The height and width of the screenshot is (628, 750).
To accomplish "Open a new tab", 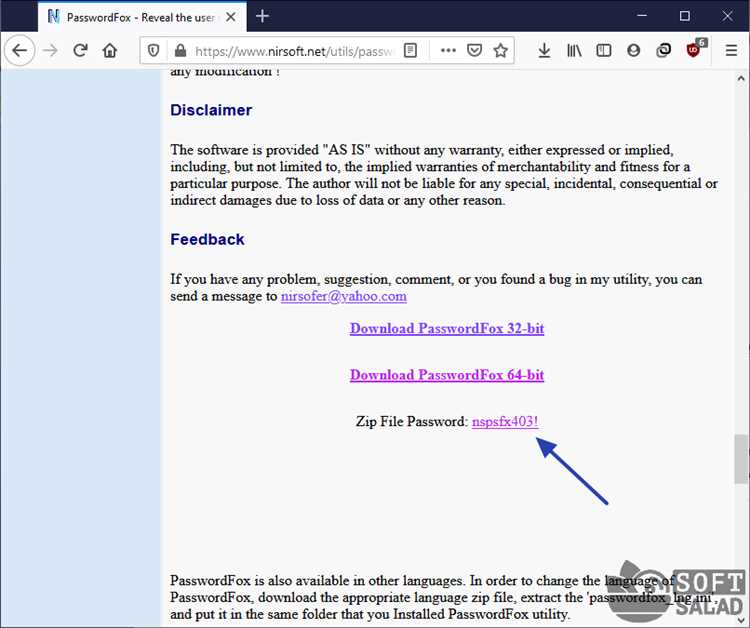I will click(262, 17).
